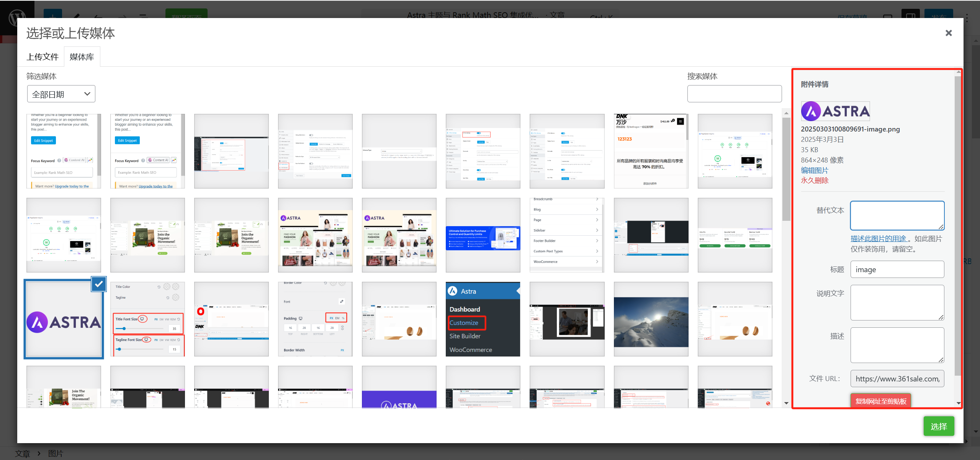
Task: Close the media selection dialog
Action: pyautogui.click(x=948, y=33)
